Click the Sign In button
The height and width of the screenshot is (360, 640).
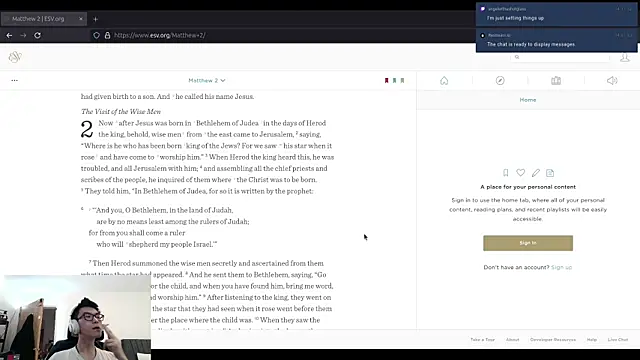pos(528,243)
